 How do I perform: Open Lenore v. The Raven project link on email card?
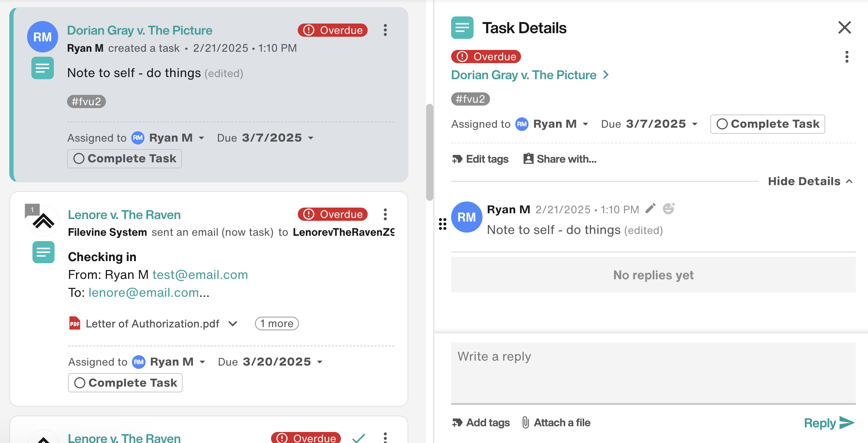pos(124,215)
